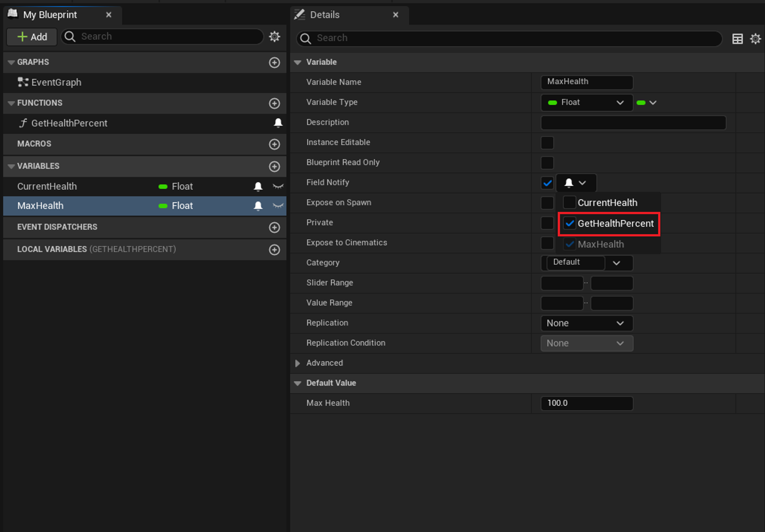
Task: Open My Blueprint panel settings gear
Action: point(274,37)
